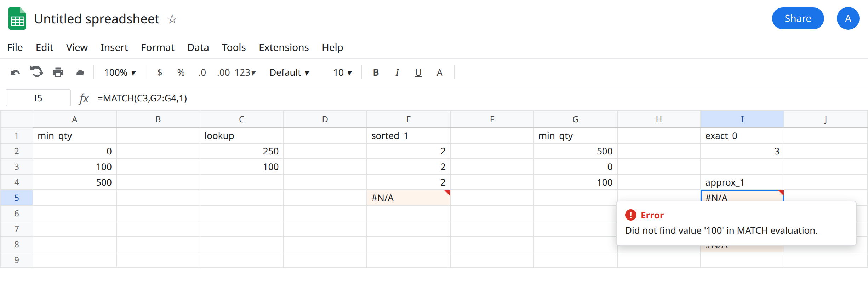Open the Extensions menu
The height and width of the screenshot is (304, 868).
[284, 47]
